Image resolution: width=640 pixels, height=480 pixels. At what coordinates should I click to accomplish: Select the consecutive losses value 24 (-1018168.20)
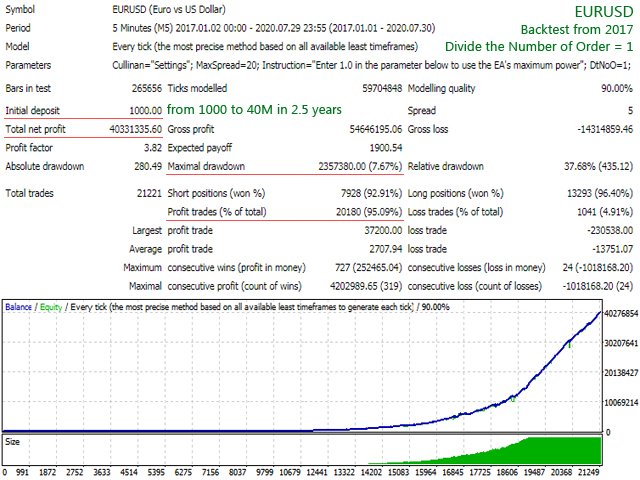[x=598, y=268]
